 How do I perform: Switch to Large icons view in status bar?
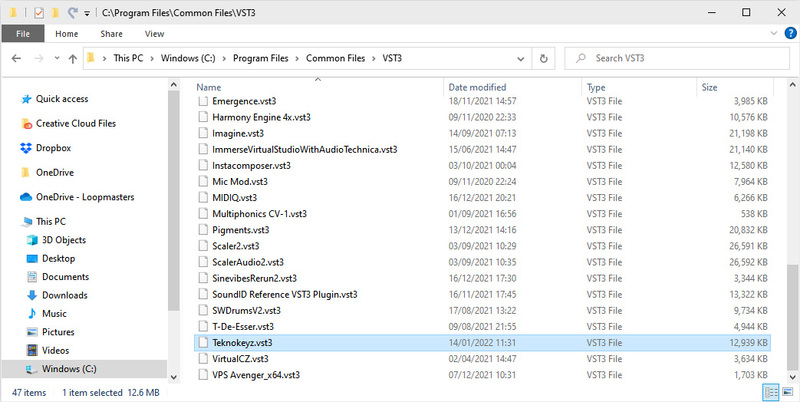[x=786, y=392]
